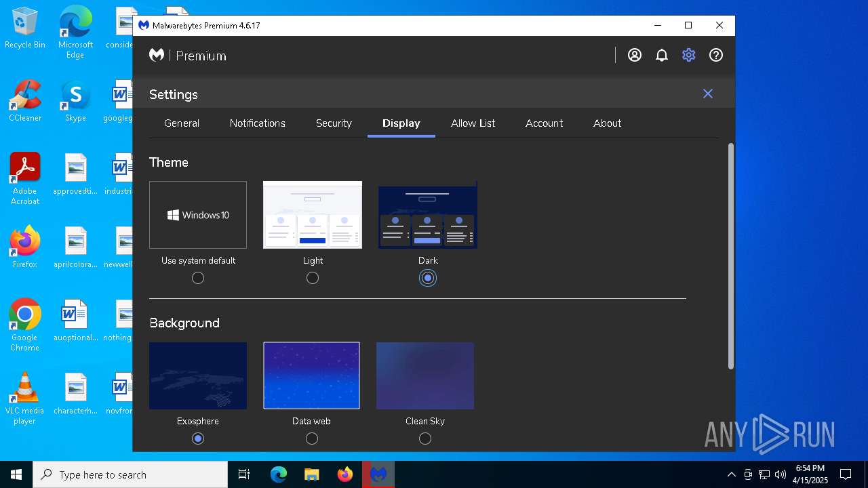Open Task View on the taskbar

[244, 474]
